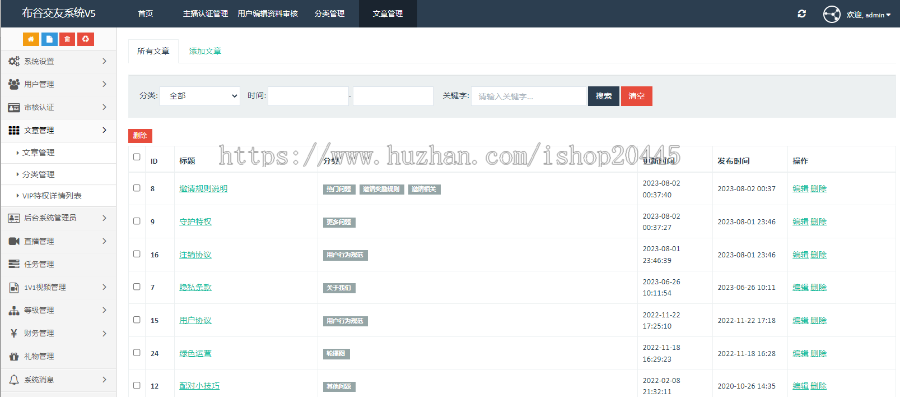This screenshot has height=397, width=900.
Task: Click the 关键字 keyword input field
Action: point(529,96)
